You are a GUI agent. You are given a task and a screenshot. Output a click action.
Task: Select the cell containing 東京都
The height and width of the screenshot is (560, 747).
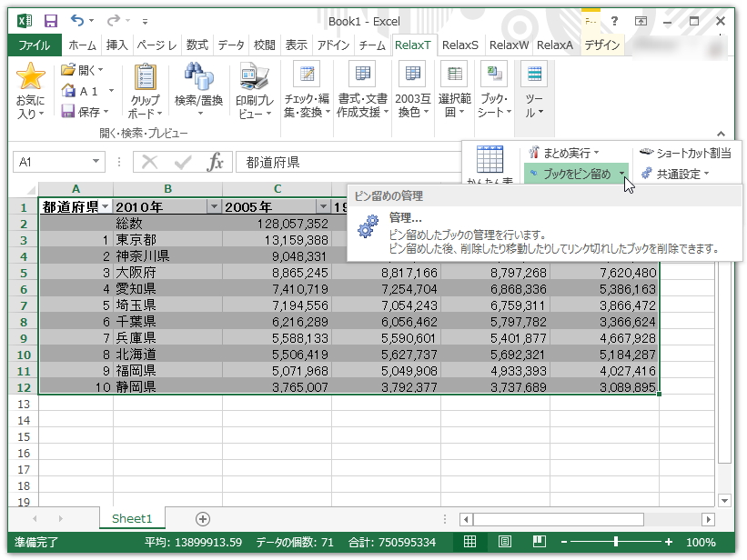pyautogui.click(x=167, y=239)
